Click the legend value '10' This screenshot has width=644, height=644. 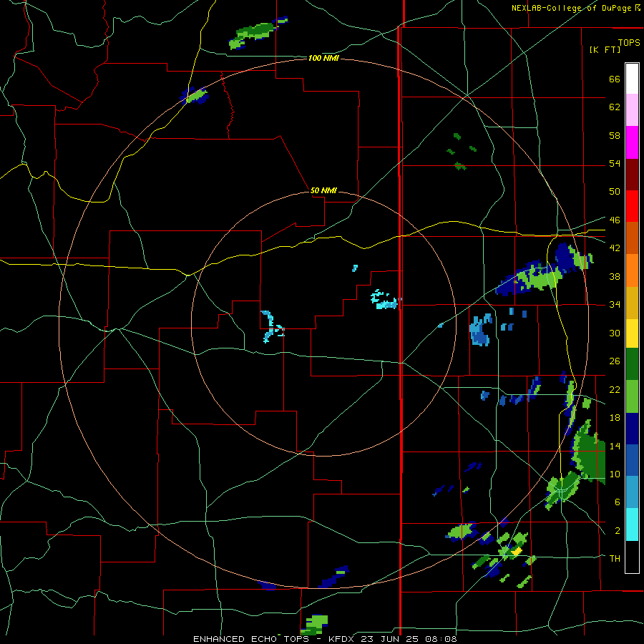coord(615,474)
